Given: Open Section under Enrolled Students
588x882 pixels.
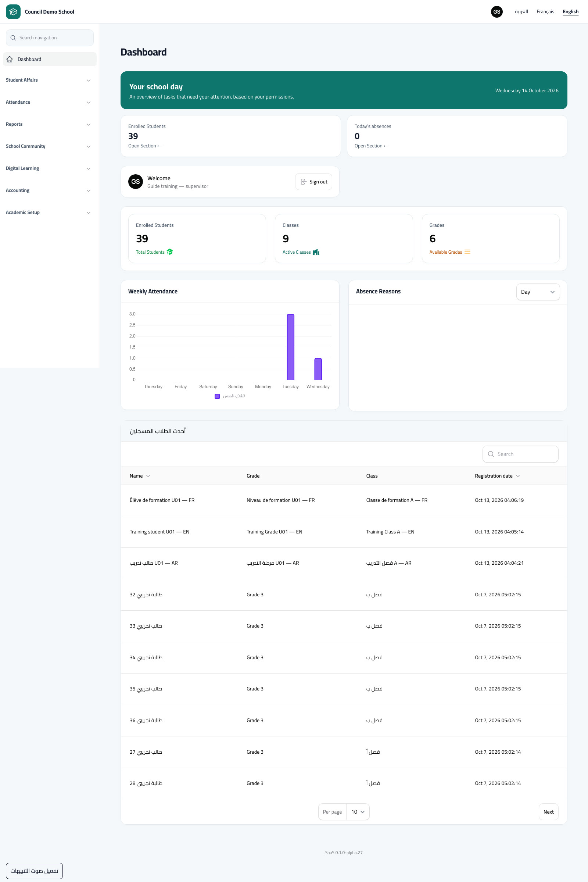Looking at the screenshot, I should (145, 146).
